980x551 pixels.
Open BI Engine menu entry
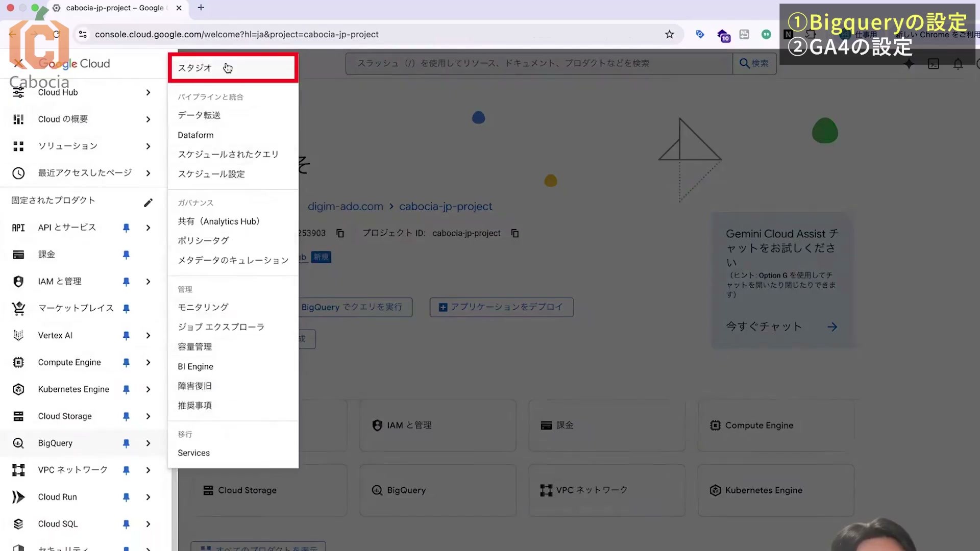[195, 367]
